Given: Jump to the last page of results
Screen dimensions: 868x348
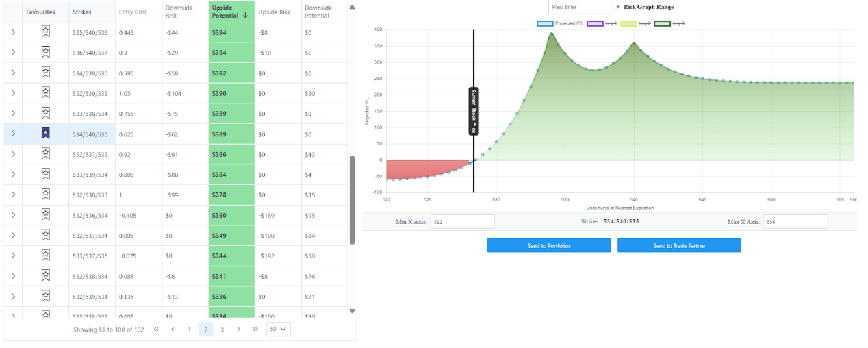Looking at the screenshot, I should (255, 330).
